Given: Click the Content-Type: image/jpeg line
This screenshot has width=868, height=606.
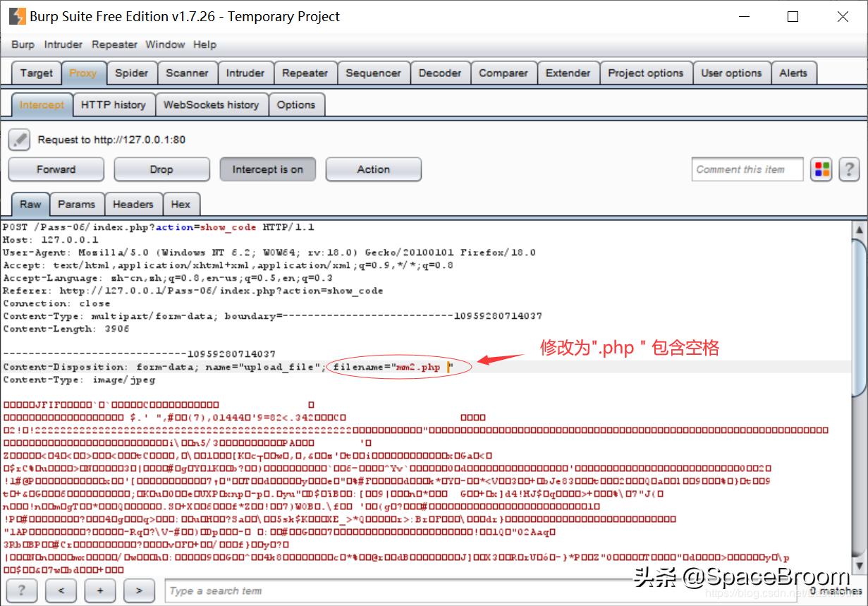Looking at the screenshot, I should click(79, 380).
